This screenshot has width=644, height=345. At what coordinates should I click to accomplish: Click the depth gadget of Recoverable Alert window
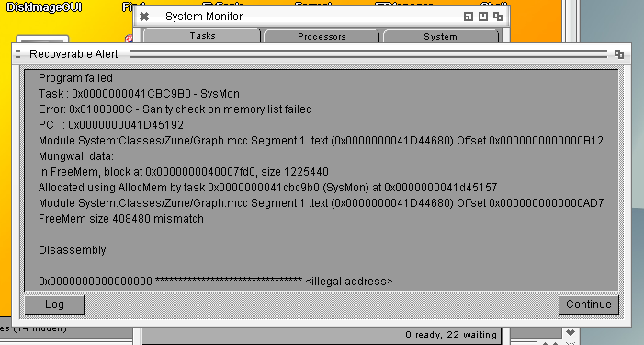pyautogui.click(x=619, y=54)
